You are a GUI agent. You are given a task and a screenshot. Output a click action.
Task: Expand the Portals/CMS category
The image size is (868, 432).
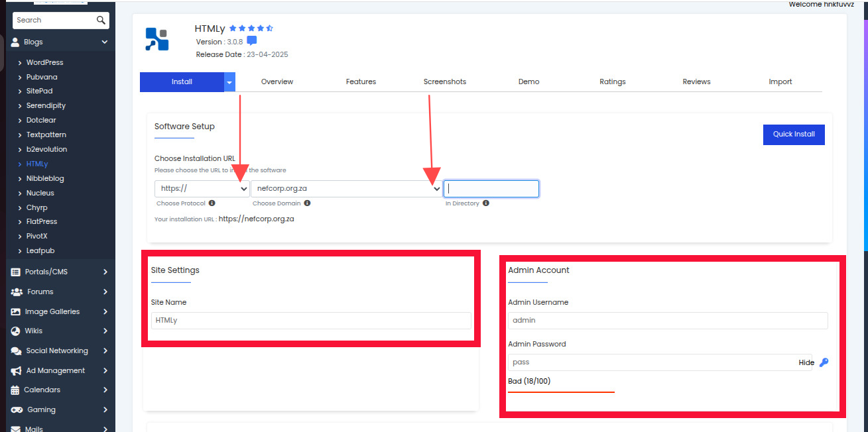pyautogui.click(x=105, y=272)
